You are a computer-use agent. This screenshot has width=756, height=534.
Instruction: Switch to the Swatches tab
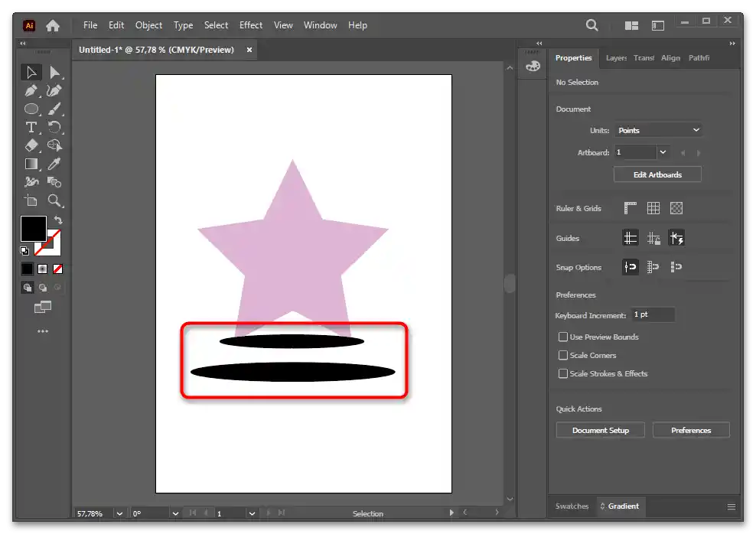point(572,506)
